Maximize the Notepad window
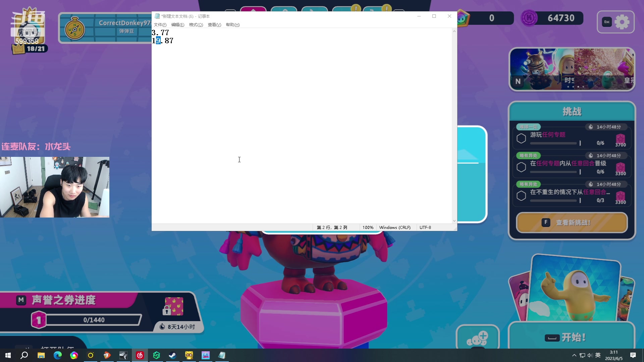This screenshot has height=362, width=644. coord(434,16)
